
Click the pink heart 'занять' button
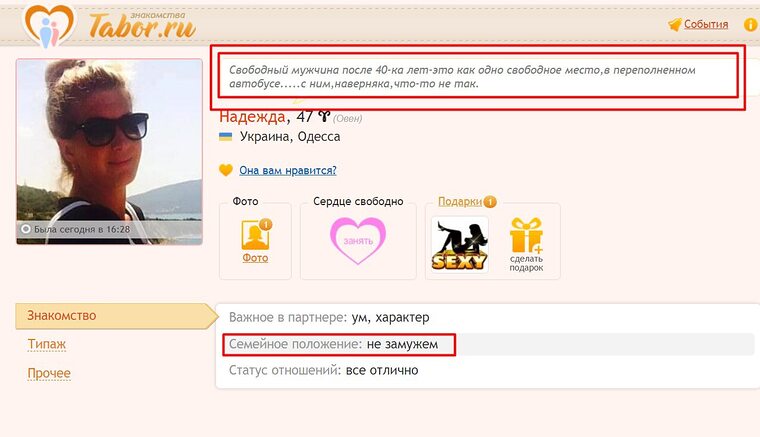pyautogui.click(x=358, y=240)
